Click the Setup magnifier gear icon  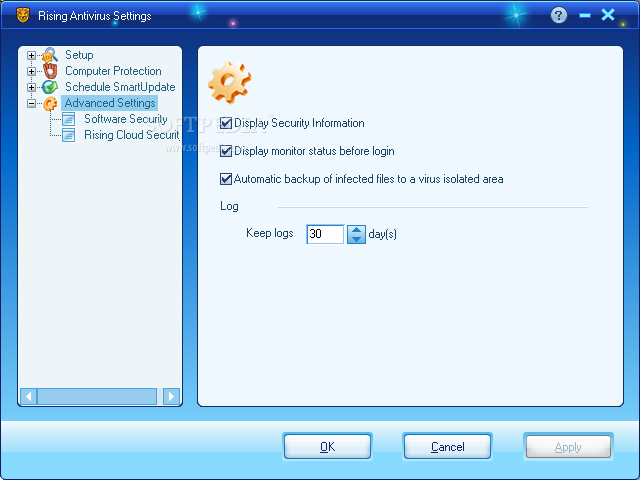coord(50,55)
